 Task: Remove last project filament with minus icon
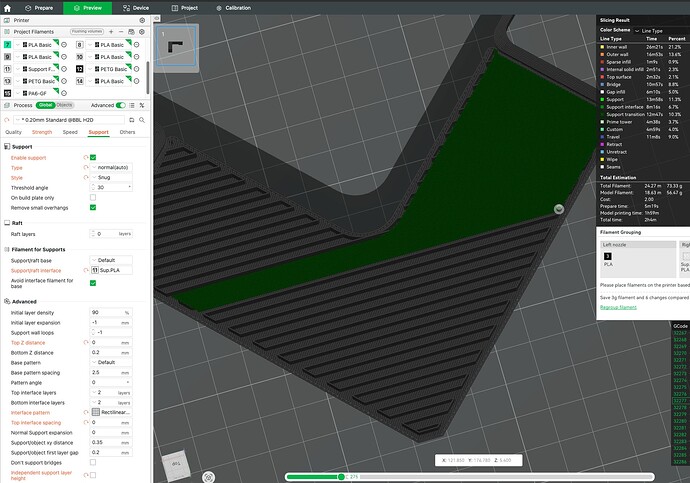tap(121, 32)
